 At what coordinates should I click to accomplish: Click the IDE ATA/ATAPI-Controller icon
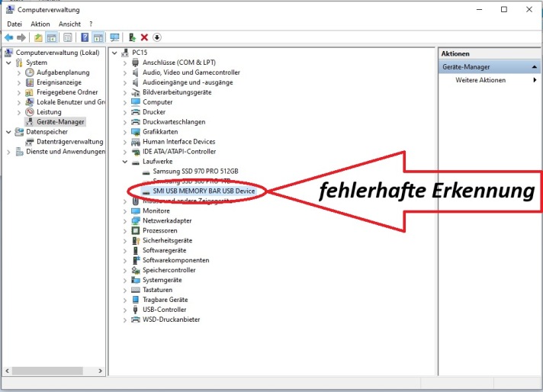[136, 152]
